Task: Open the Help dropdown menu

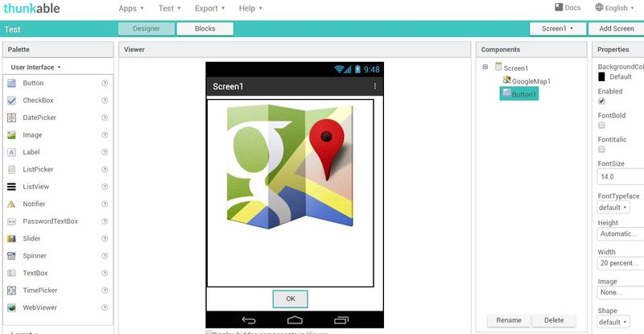Action: click(250, 8)
